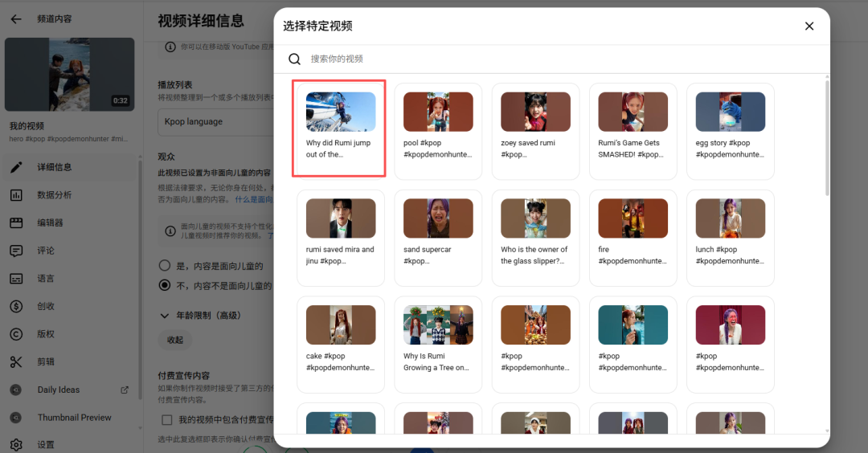Click the search magnifier icon in dialog
This screenshot has height=453, width=868.
[294, 59]
